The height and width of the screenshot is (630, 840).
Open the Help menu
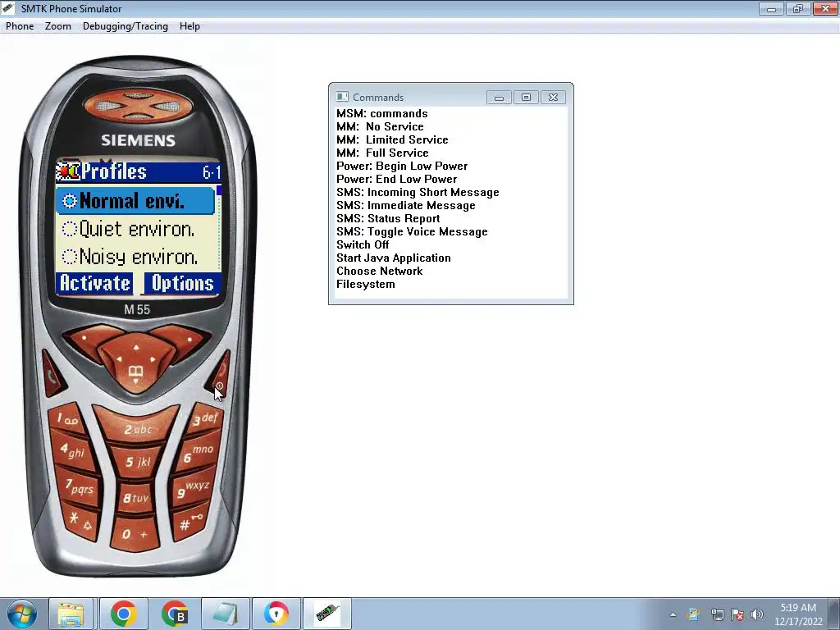189,26
